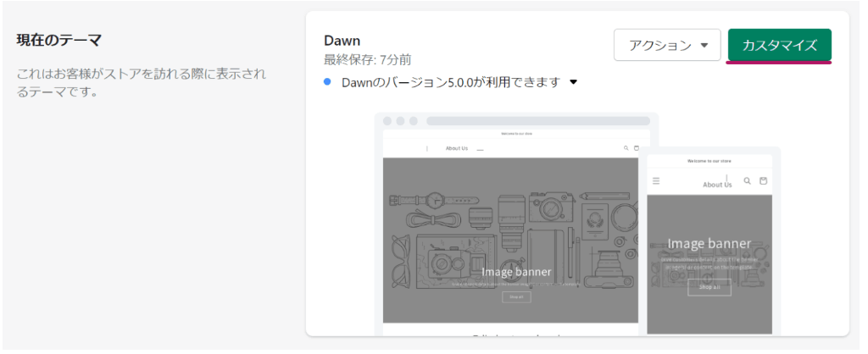
Task: Click the mobile theme preview thumbnail
Action: pos(709,241)
